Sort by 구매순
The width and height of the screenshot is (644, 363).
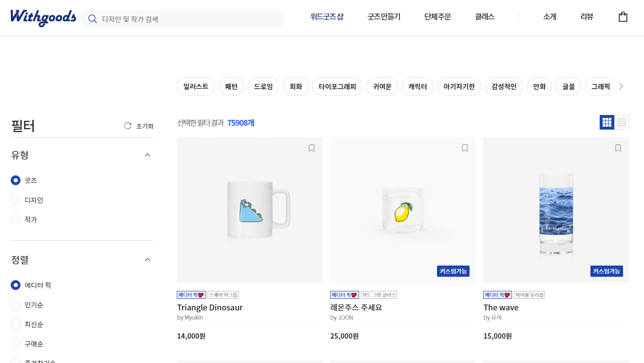[16, 344]
